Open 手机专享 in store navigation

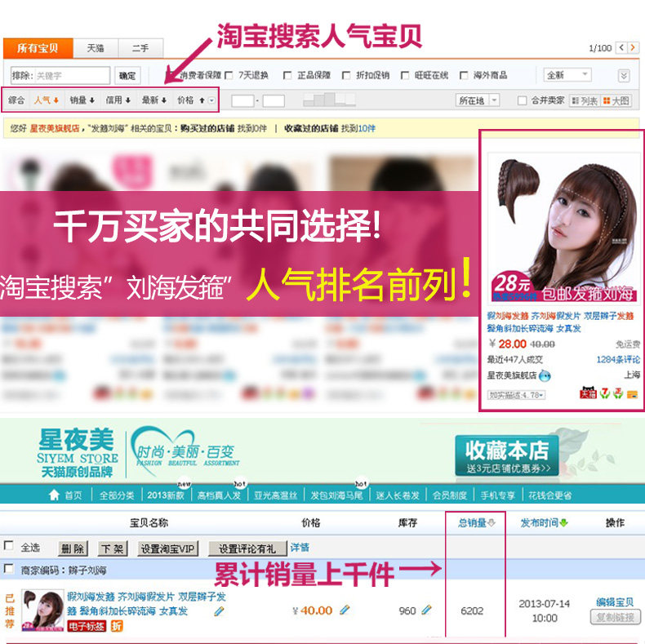point(498,495)
